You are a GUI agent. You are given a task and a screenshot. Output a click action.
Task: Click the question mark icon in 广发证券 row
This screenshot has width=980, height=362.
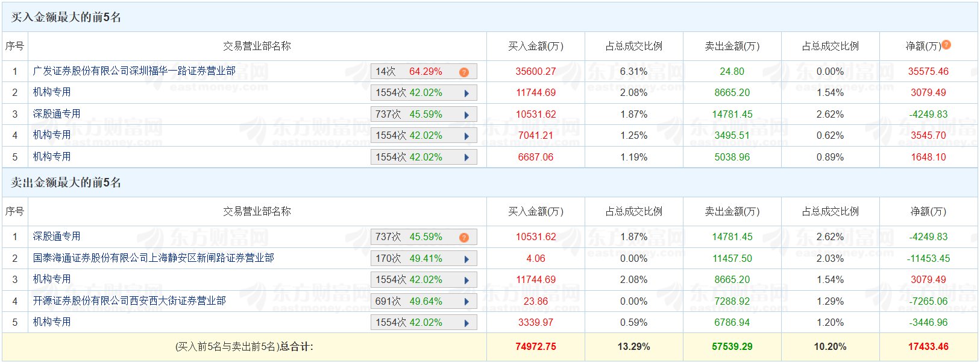[x=463, y=72]
